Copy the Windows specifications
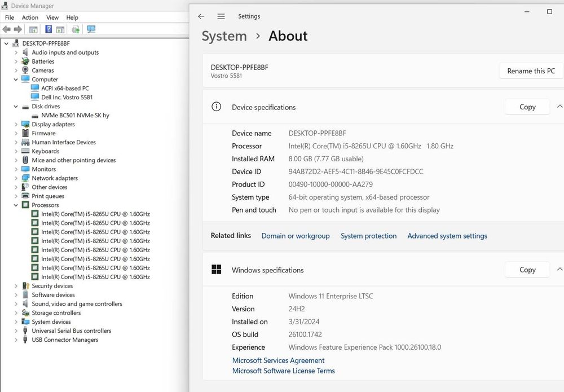This screenshot has width=564, height=392. pos(527,270)
